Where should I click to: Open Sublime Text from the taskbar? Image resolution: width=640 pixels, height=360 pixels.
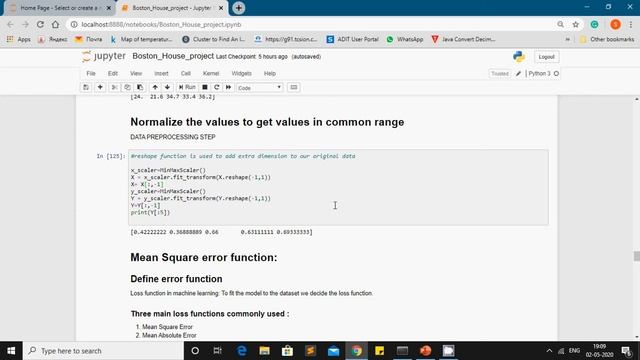[310, 351]
